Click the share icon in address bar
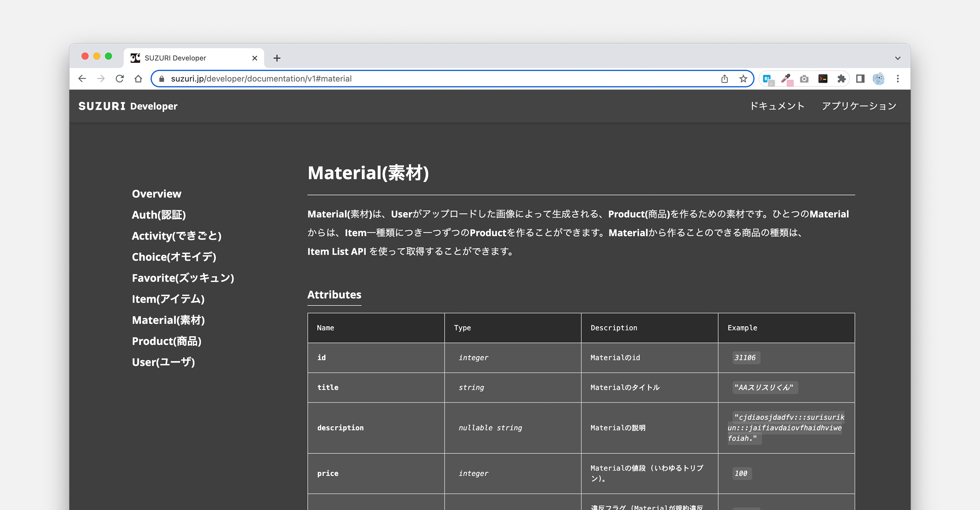 point(724,79)
